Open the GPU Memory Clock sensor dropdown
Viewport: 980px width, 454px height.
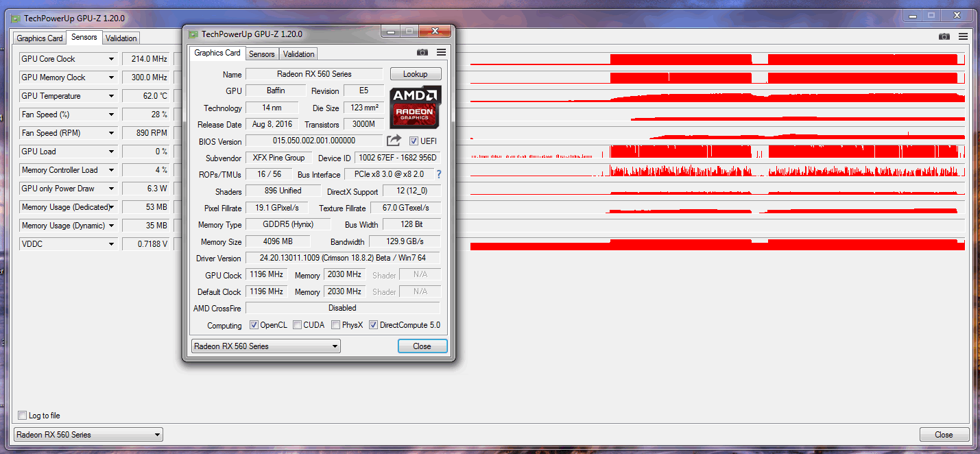point(111,77)
